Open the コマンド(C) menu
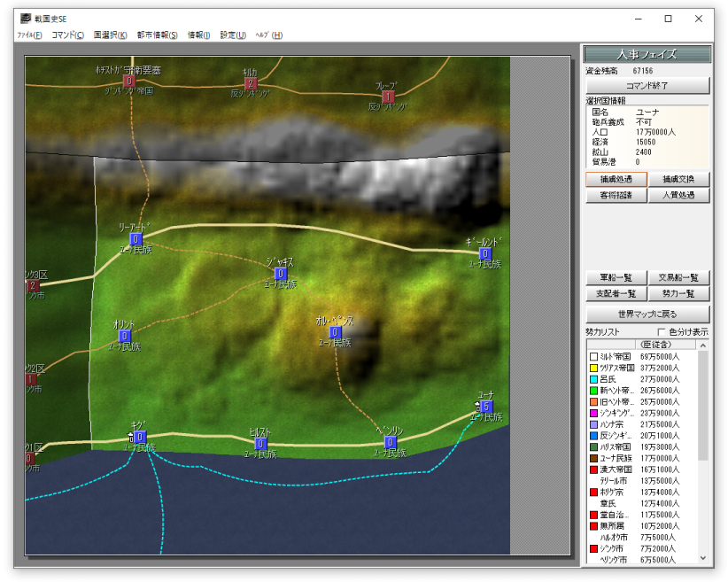This screenshot has height=582, width=728. click(68, 35)
